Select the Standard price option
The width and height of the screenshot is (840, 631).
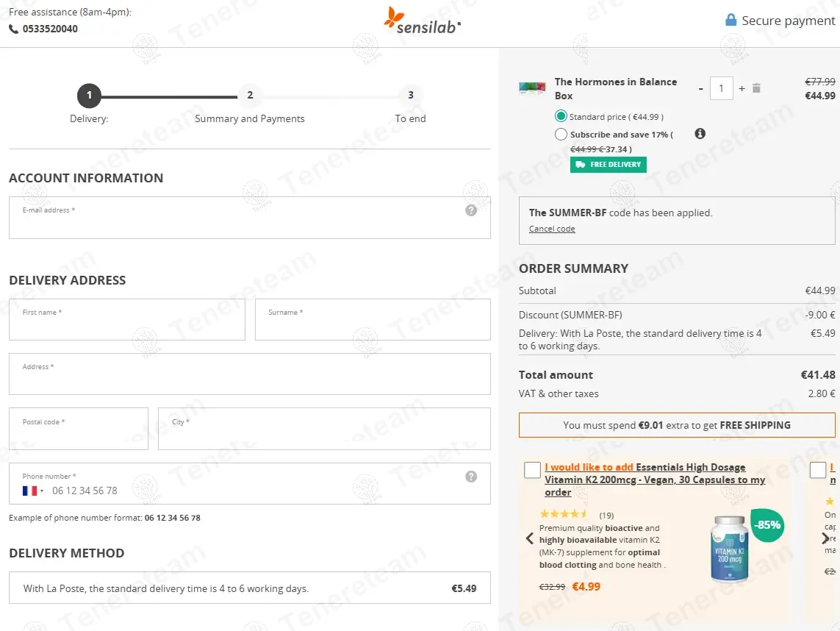pos(561,116)
